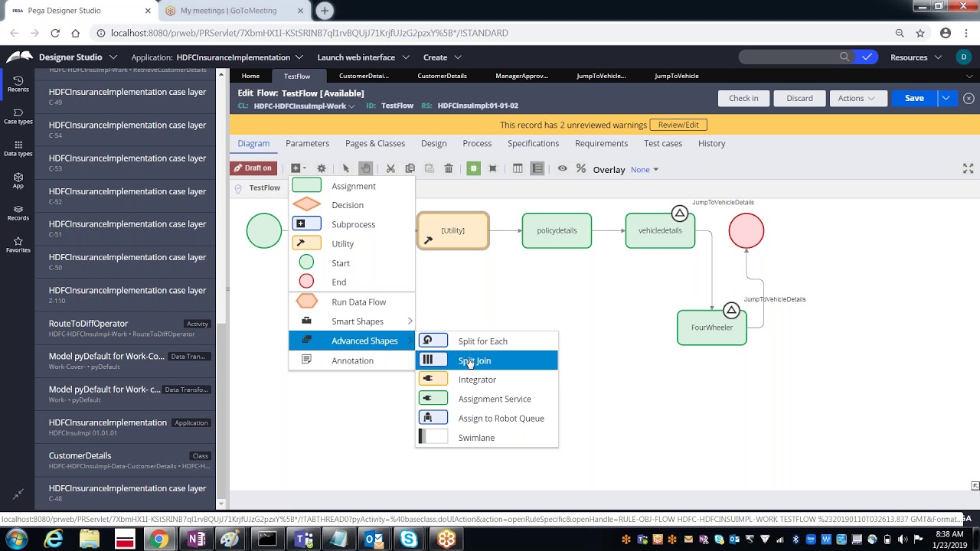Open Launch web interface dropdown
This screenshot has width=980, height=551.
[x=363, y=57]
